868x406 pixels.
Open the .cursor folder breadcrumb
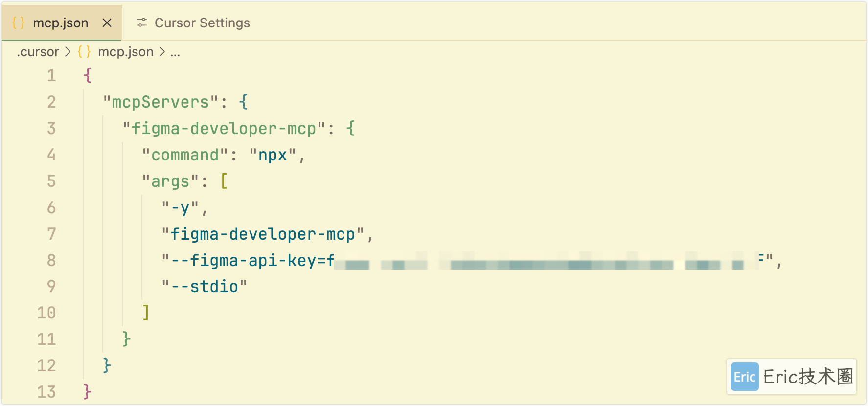click(38, 52)
